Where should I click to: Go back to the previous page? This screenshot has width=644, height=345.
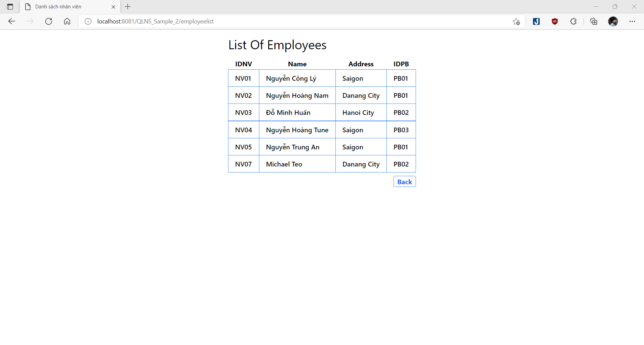tap(12, 21)
